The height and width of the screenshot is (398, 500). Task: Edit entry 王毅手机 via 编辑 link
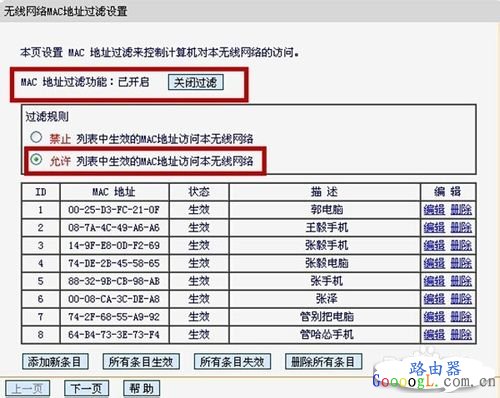[x=434, y=228]
